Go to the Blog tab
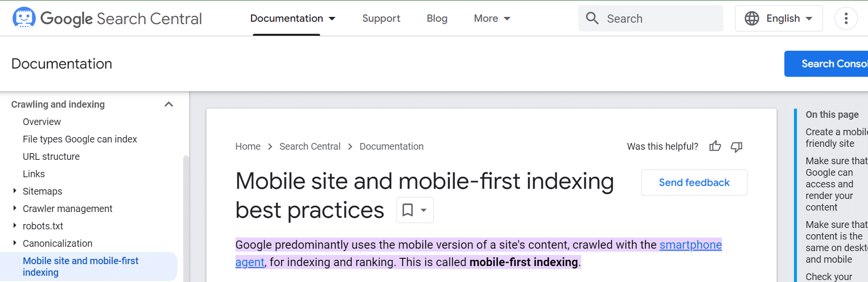The image size is (868, 282). click(x=437, y=18)
